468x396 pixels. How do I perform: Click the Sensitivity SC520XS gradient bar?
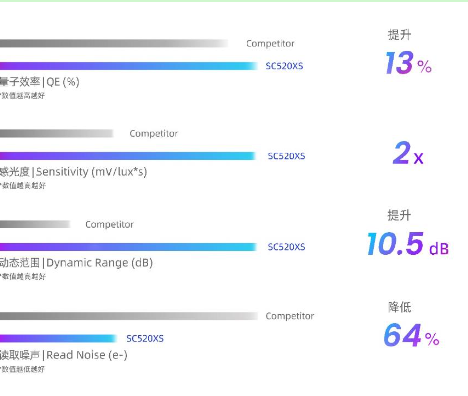click(x=128, y=156)
